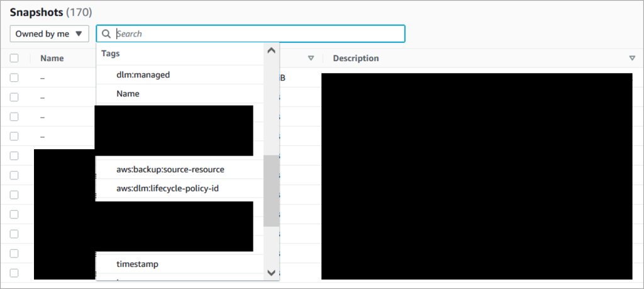Toggle the select-all checkbox in table header
644x289 pixels.
(14, 58)
